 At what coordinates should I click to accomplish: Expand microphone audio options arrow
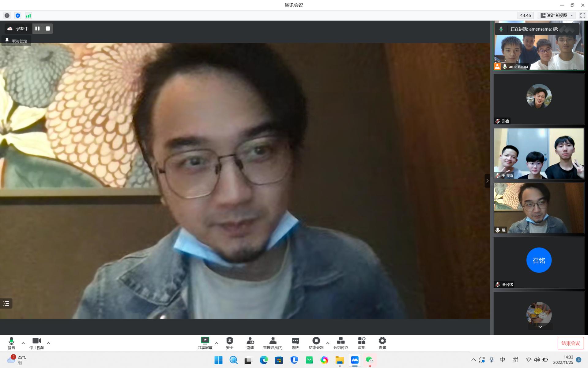point(23,343)
